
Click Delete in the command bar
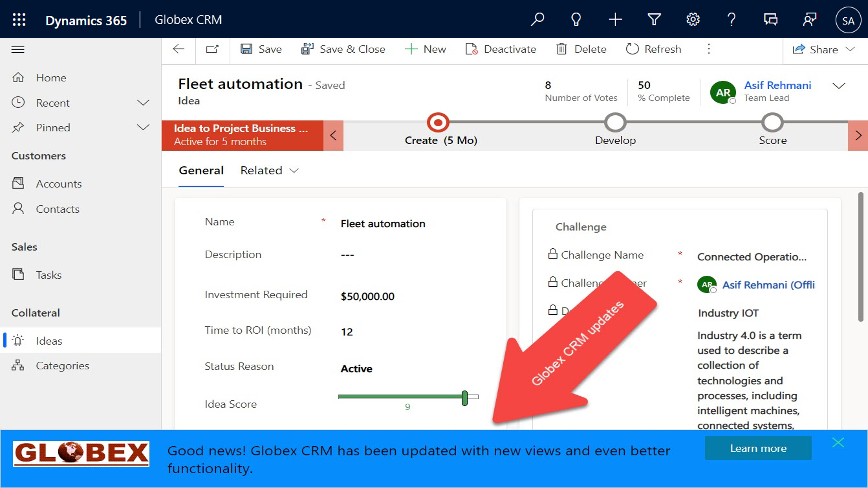coord(581,49)
